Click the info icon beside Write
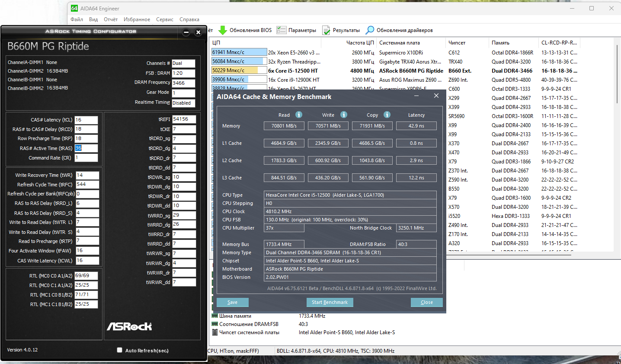This screenshot has width=621, height=364. (344, 115)
